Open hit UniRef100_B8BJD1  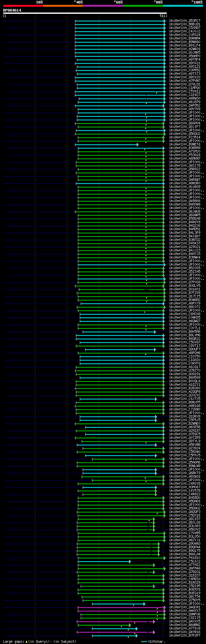point(185,24)
